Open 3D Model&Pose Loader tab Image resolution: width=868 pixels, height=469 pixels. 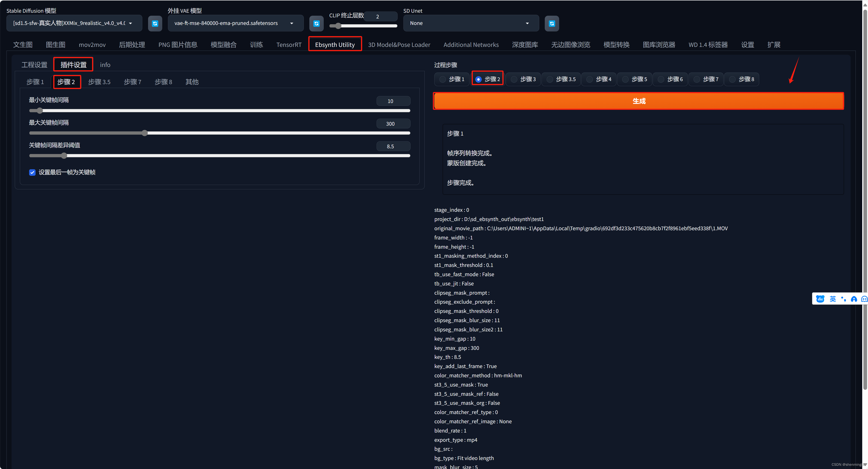399,45
